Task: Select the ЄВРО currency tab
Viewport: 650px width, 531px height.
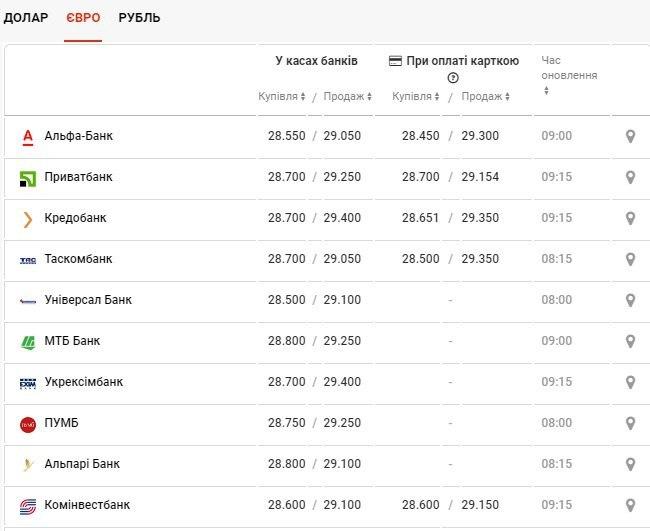Action: 83,18
